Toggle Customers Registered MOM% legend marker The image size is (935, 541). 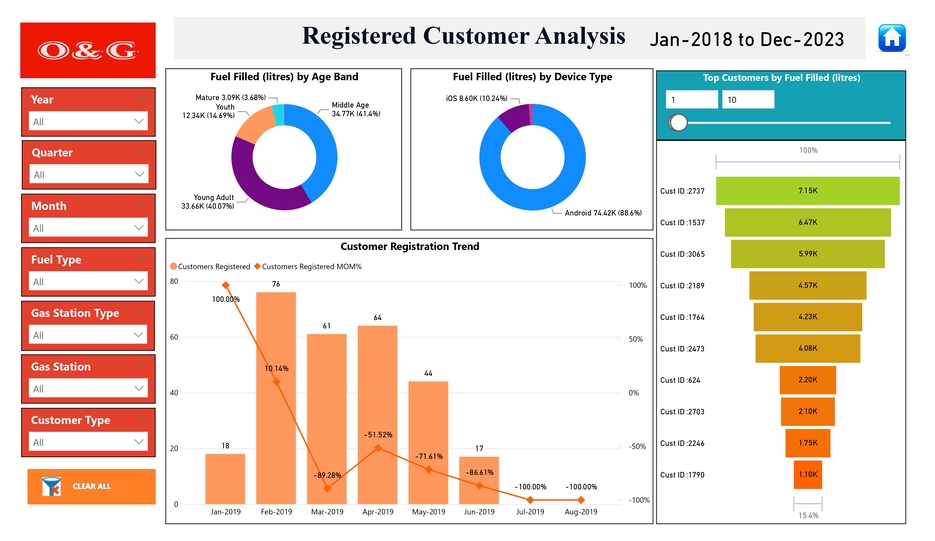point(259,267)
